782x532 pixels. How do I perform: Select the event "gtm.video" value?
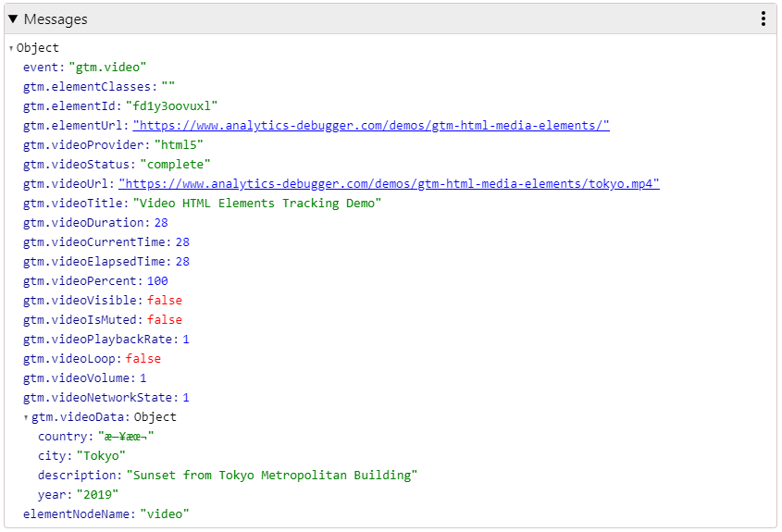tap(107, 68)
